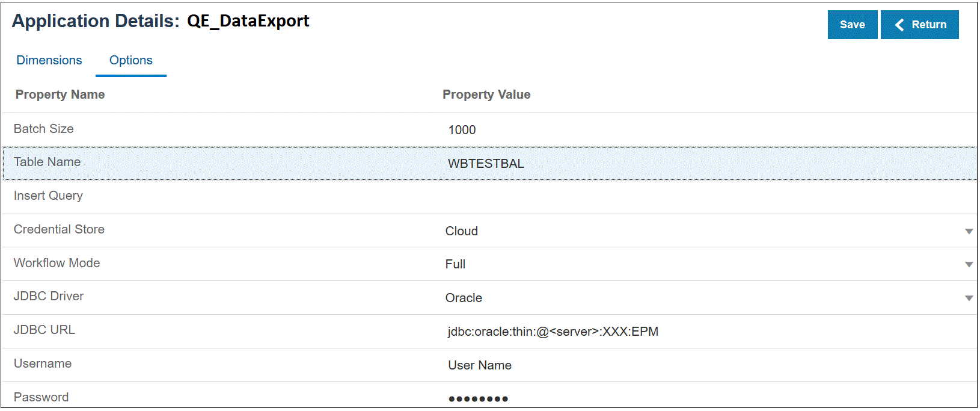Click the Oracle JDBC driver value
This screenshot has height=411, width=980.
tap(464, 298)
